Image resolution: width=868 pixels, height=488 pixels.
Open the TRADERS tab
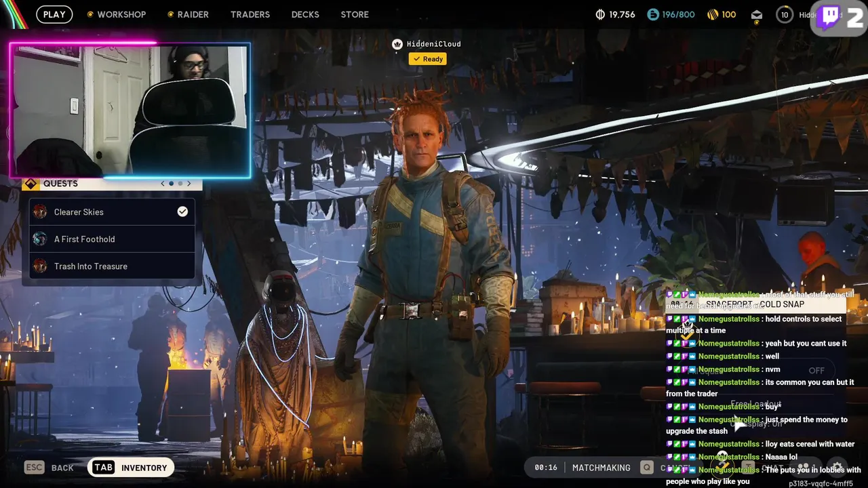click(250, 14)
